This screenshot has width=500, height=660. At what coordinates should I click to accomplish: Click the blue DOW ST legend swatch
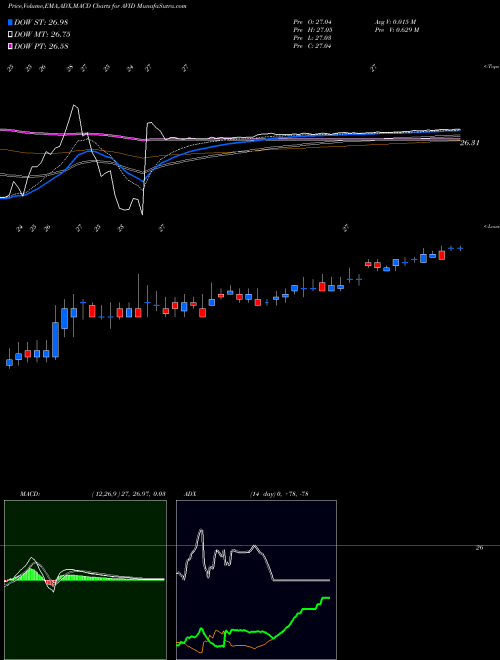[11, 22]
